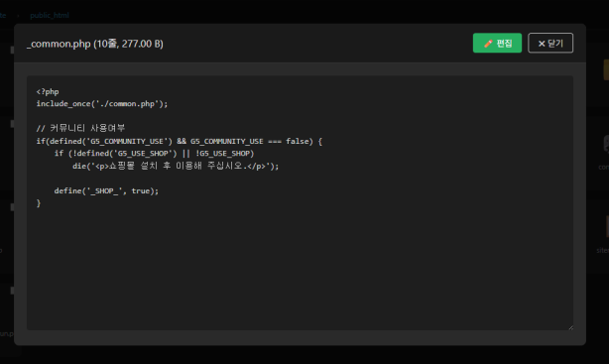The image size is (609, 364).
Task: Click the die() message line
Action: (x=176, y=166)
